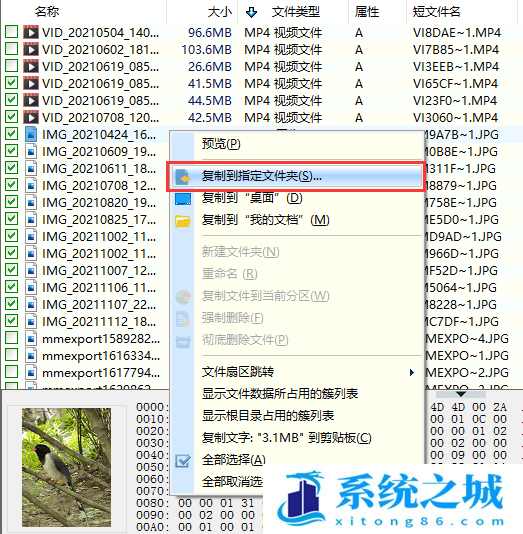Click video icon for 26.6MB MP4 file
Image resolution: width=523 pixels, height=534 pixels.
(x=31, y=66)
